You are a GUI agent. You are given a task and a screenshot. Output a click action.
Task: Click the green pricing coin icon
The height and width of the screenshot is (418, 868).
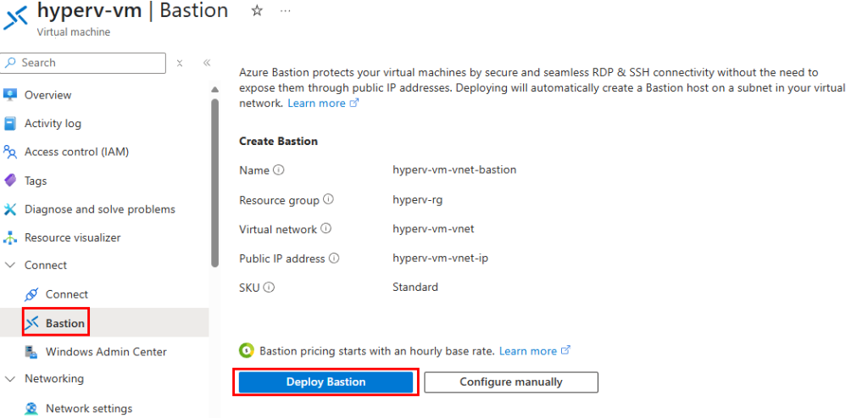click(247, 350)
